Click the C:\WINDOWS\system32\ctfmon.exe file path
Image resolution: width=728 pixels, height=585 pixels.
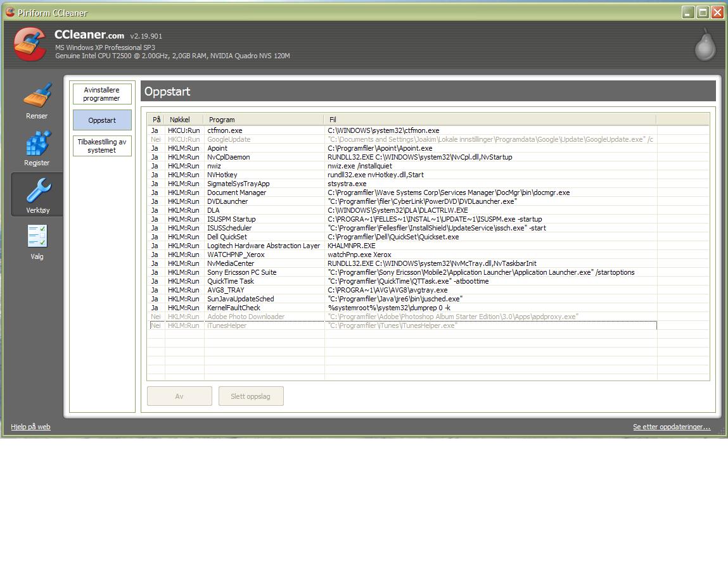point(383,130)
